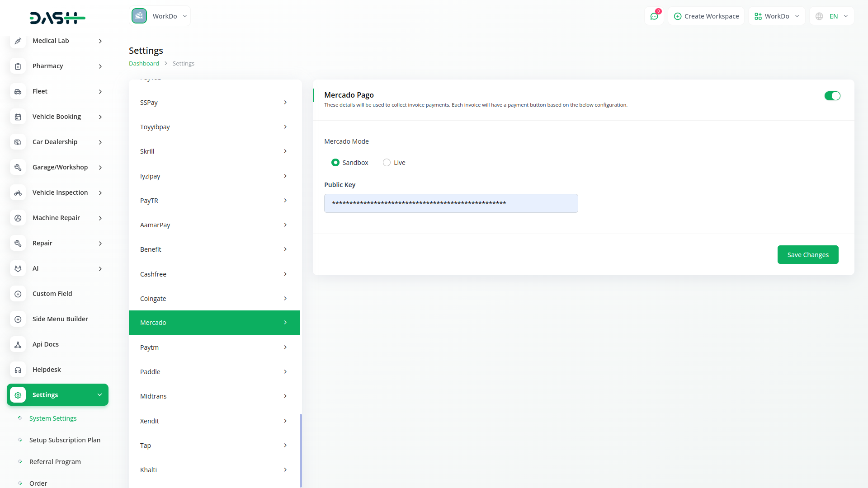Expand the AI menu chevron

pyautogui.click(x=100, y=269)
